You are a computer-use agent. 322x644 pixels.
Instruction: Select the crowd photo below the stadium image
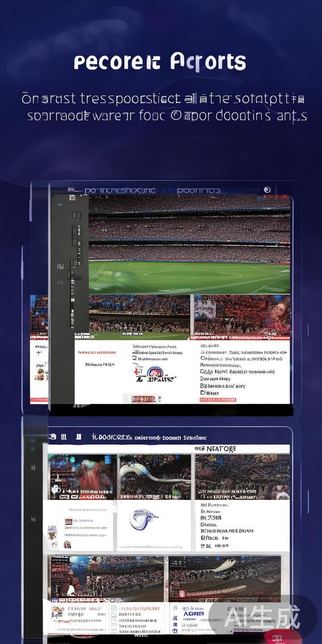coord(139,314)
